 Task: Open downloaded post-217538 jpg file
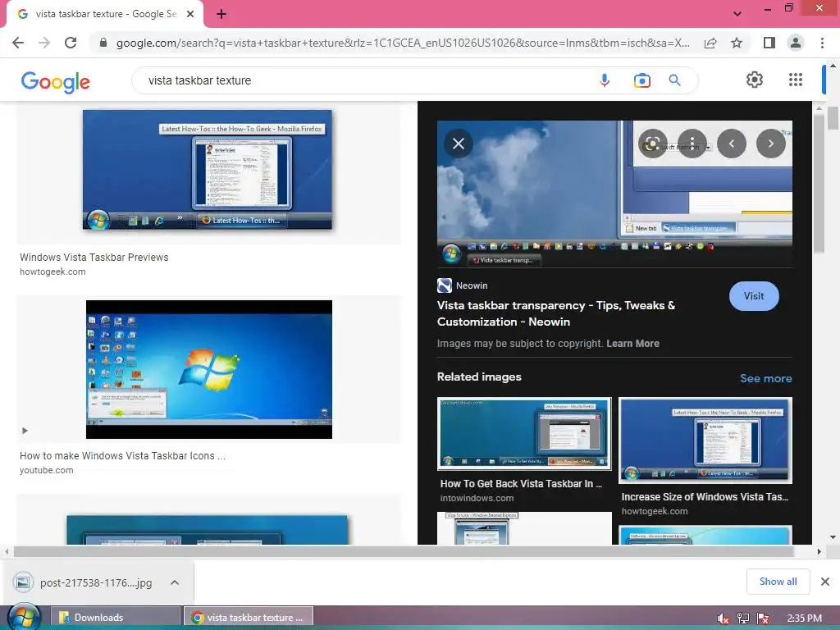coord(84,582)
